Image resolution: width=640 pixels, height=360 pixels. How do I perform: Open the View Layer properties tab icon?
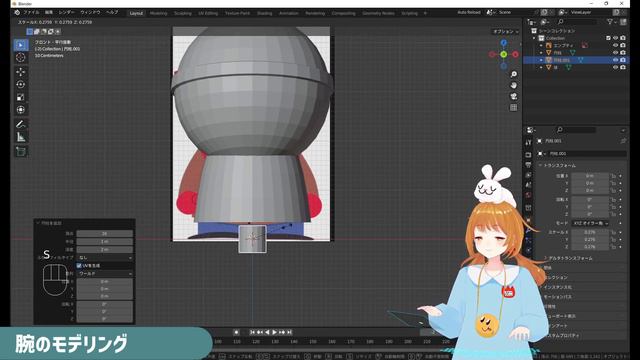point(528,175)
